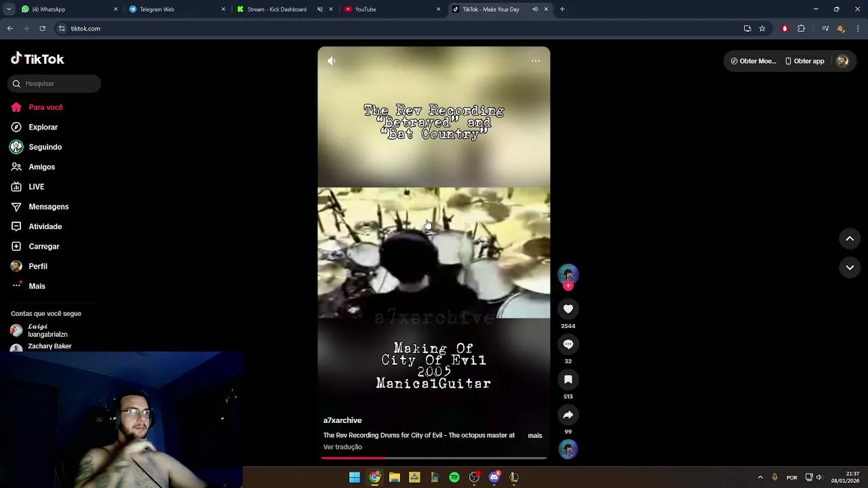Bookmark this page with the star
This screenshot has height=488, width=868.
(x=762, y=28)
